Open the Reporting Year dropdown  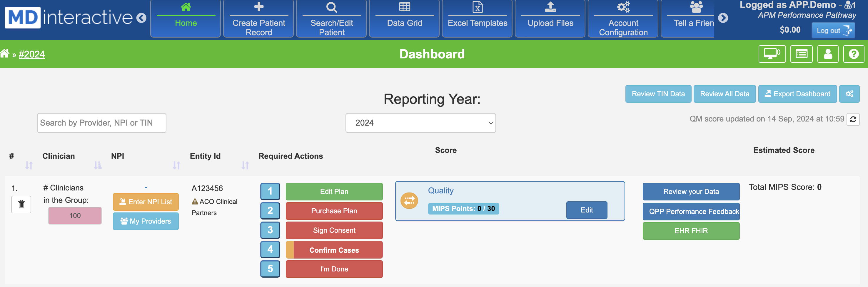pyautogui.click(x=420, y=123)
